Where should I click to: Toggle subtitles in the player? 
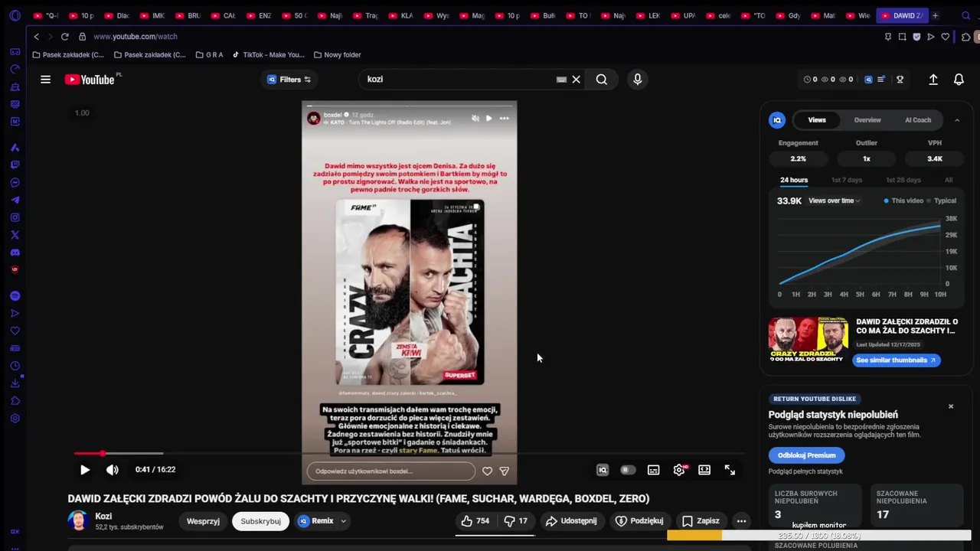click(653, 470)
